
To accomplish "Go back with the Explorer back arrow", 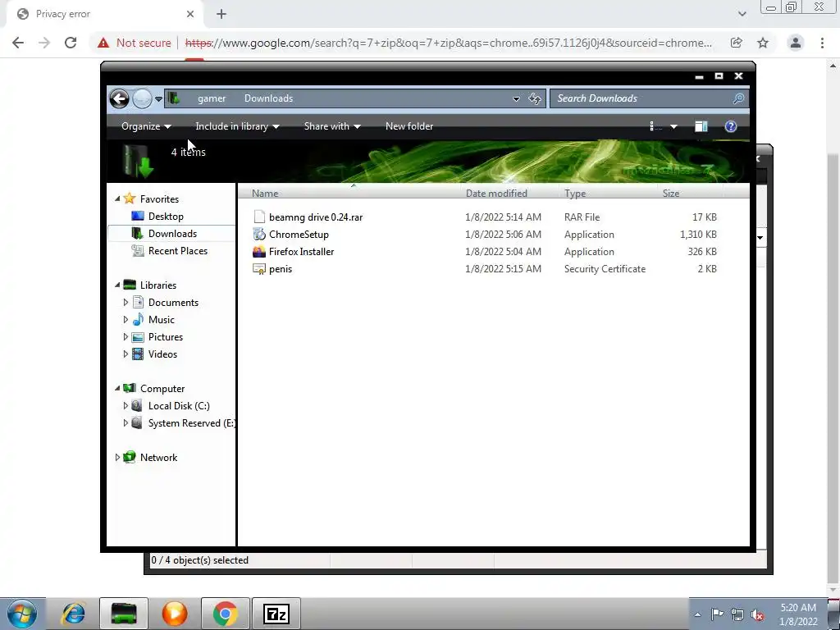I will [x=120, y=98].
